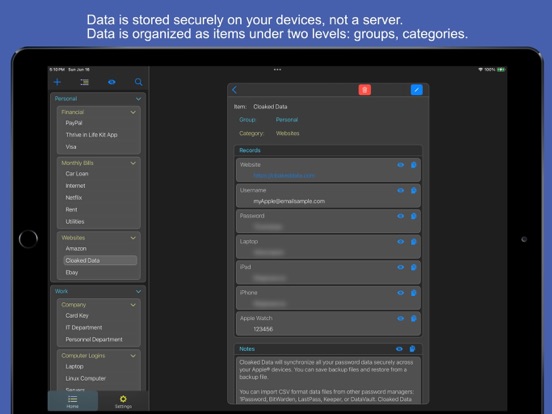552x414 pixels.
Task: Switch to the Home tab
Action: point(73,401)
